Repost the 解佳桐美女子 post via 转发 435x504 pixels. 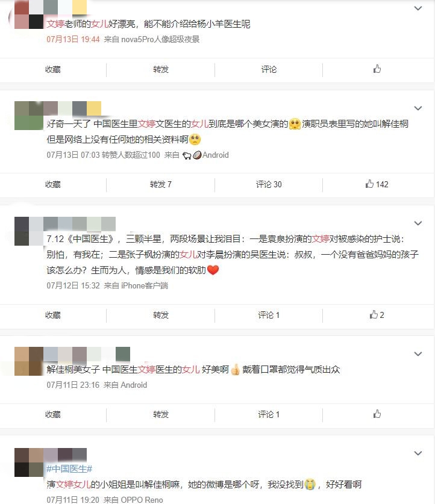pyautogui.click(x=161, y=414)
